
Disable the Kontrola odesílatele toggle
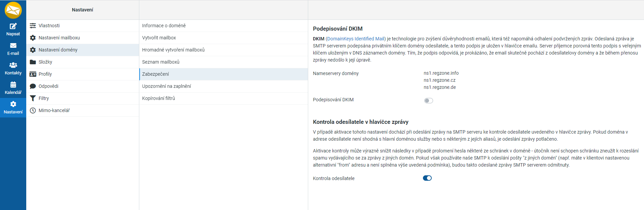[427, 178]
